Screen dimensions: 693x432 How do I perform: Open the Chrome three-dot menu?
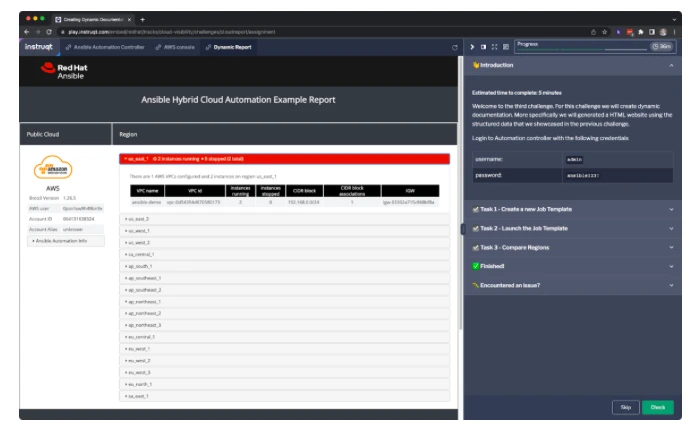coord(674,32)
